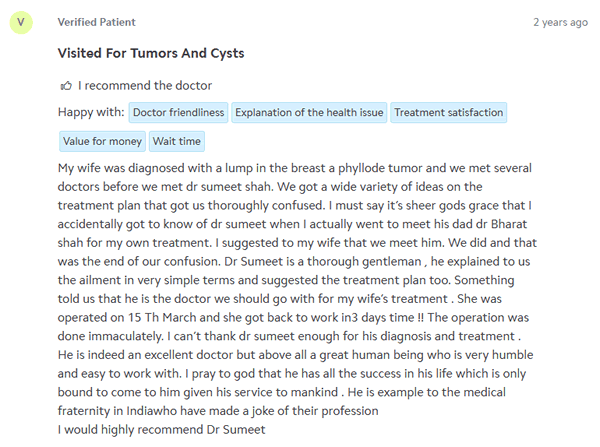Select the Explanation of the health issue tag

point(309,113)
